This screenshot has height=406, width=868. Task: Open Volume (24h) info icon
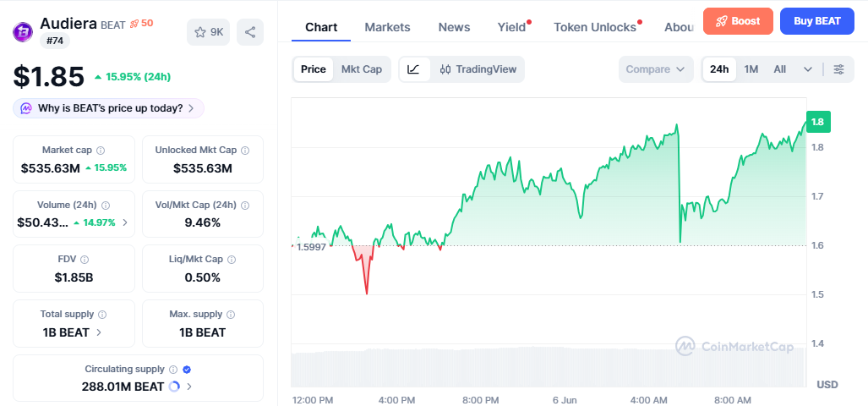click(106, 205)
